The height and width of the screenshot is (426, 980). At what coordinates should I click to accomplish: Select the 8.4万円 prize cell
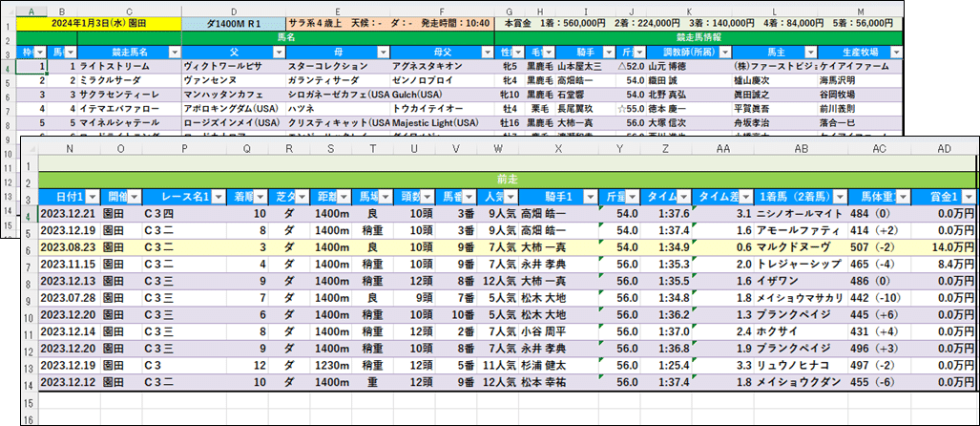[x=943, y=264]
